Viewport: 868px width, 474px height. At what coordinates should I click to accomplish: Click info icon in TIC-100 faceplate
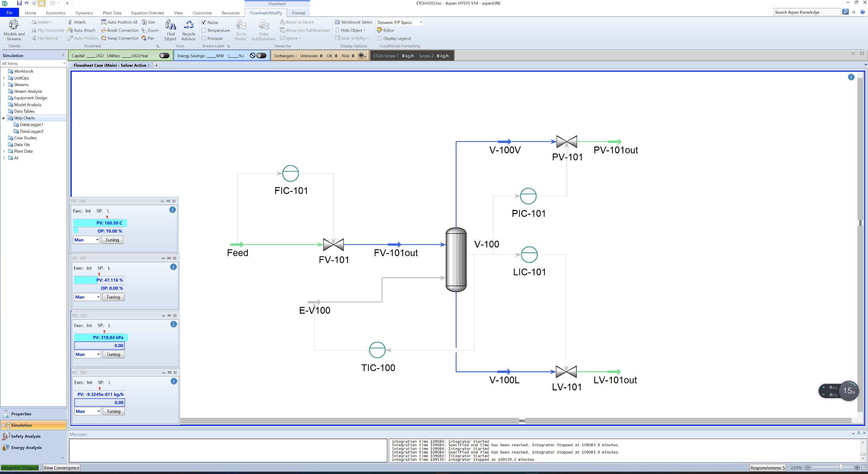[173, 210]
